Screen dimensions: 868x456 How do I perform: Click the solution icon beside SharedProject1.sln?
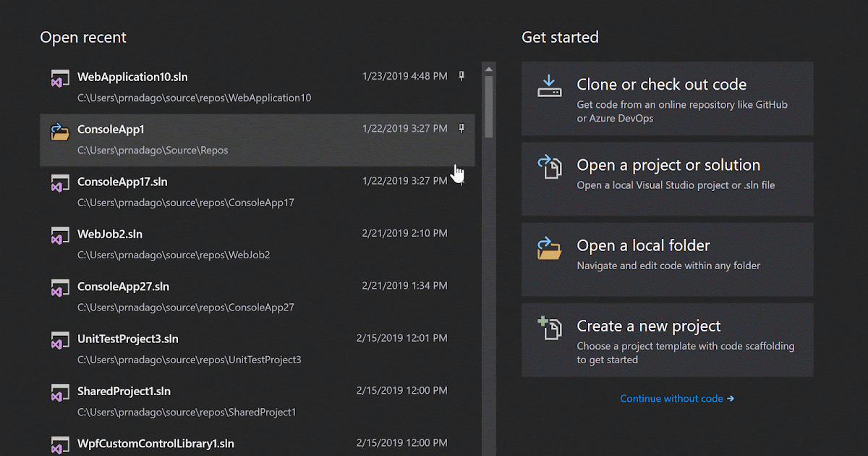point(60,392)
